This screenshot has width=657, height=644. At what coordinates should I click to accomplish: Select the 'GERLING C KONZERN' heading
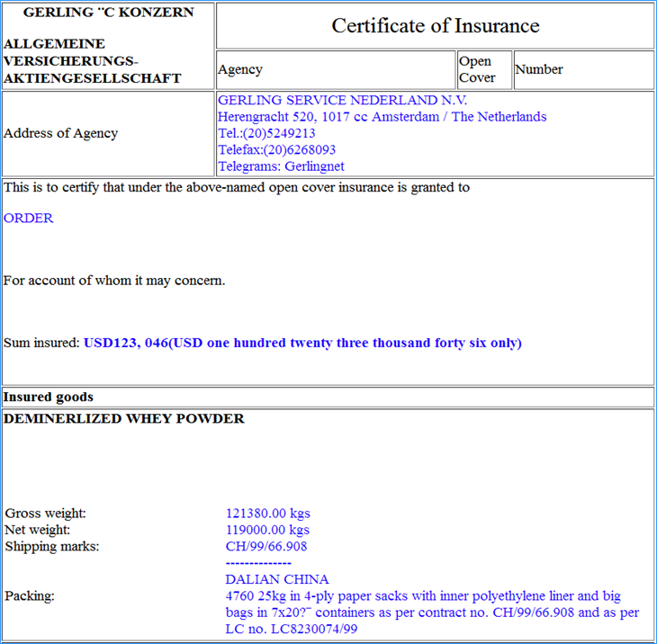109,13
